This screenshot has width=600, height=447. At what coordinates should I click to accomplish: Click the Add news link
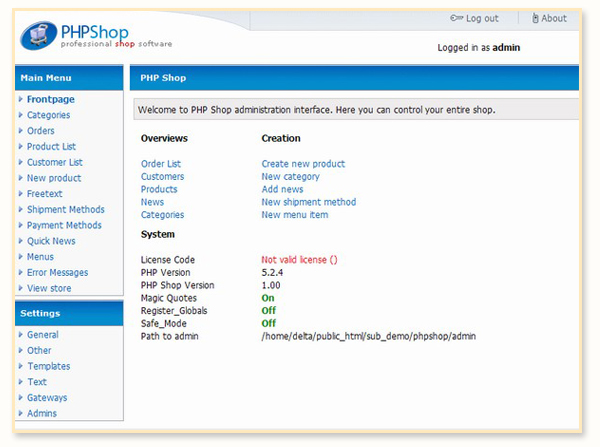point(282,189)
